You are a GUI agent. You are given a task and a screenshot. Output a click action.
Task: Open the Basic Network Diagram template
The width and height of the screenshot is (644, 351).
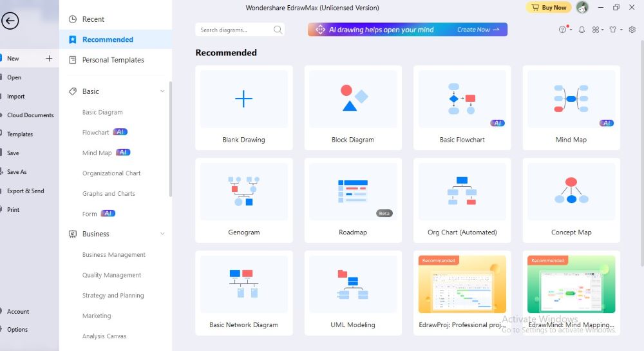[x=244, y=293]
